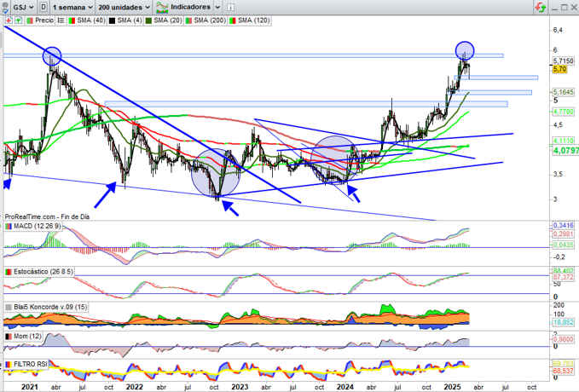Viewport: 579px width, 392px height.
Task: Open the 1 semana timeframe dropdown
Action: [72, 7]
